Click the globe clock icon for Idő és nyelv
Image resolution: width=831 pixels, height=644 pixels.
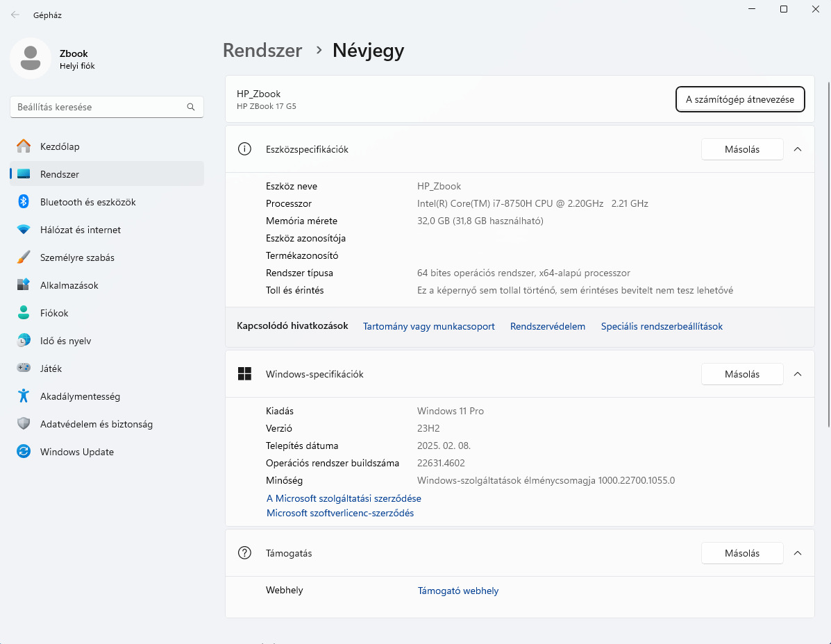point(24,340)
